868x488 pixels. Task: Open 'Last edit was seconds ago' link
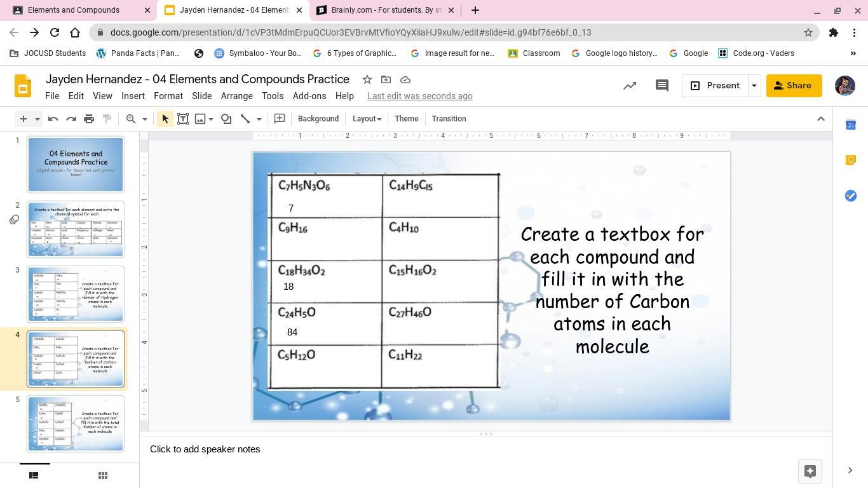(419, 96)
